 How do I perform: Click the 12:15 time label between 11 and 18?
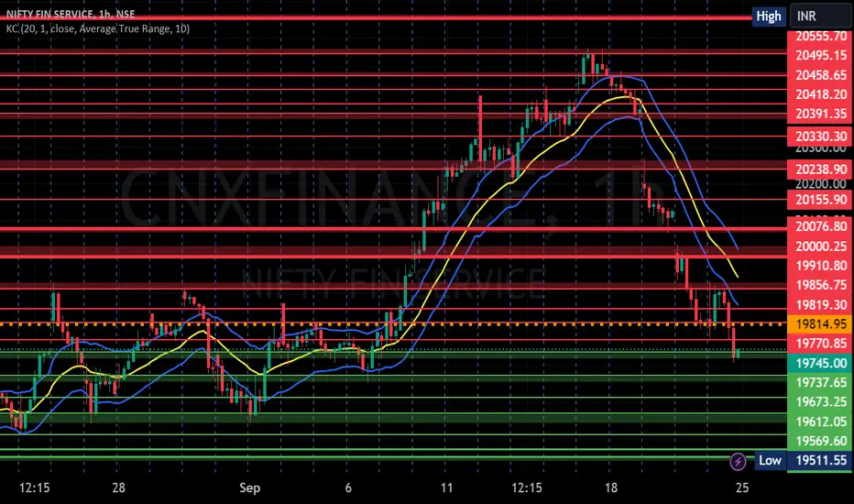[527, 488]
